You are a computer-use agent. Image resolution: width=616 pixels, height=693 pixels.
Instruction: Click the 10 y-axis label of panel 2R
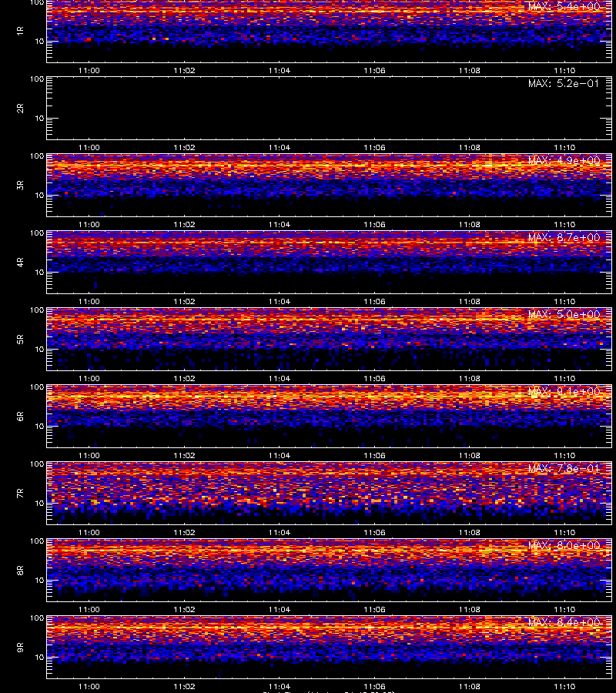coord(39,118)
